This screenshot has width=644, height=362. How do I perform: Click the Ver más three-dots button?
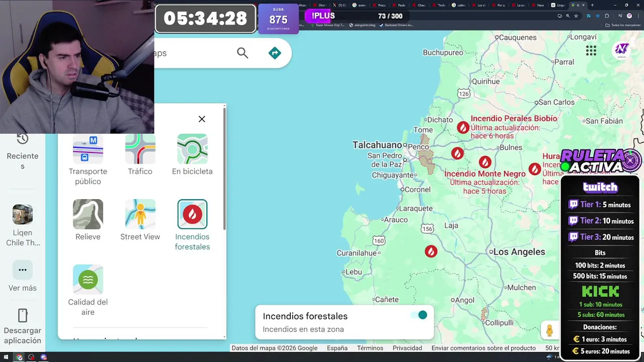pyautogui.click(x=23, y=269)
